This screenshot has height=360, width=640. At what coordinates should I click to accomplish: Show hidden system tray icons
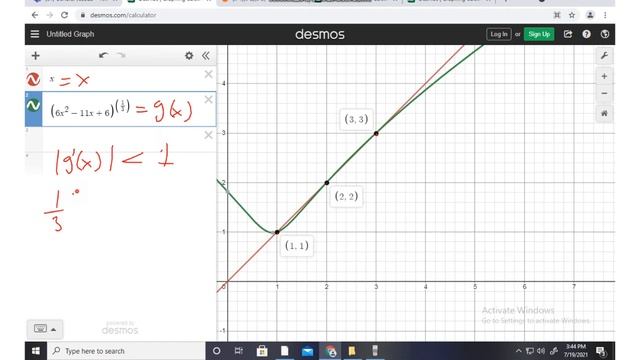518,351
